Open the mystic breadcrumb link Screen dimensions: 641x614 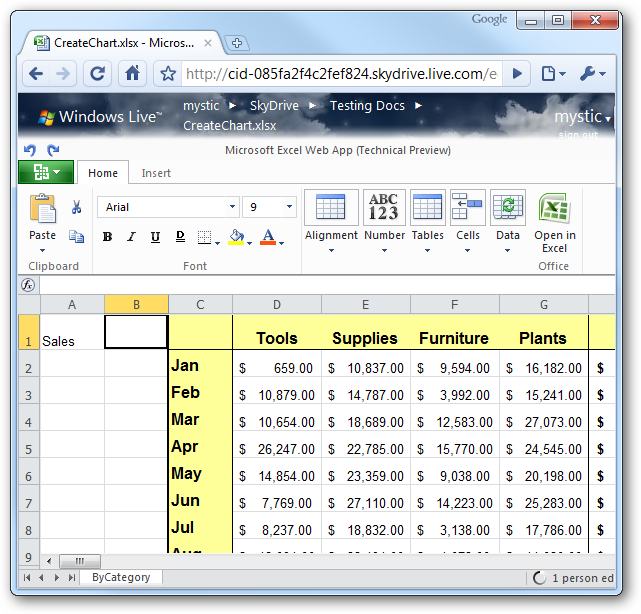(201, 106)
